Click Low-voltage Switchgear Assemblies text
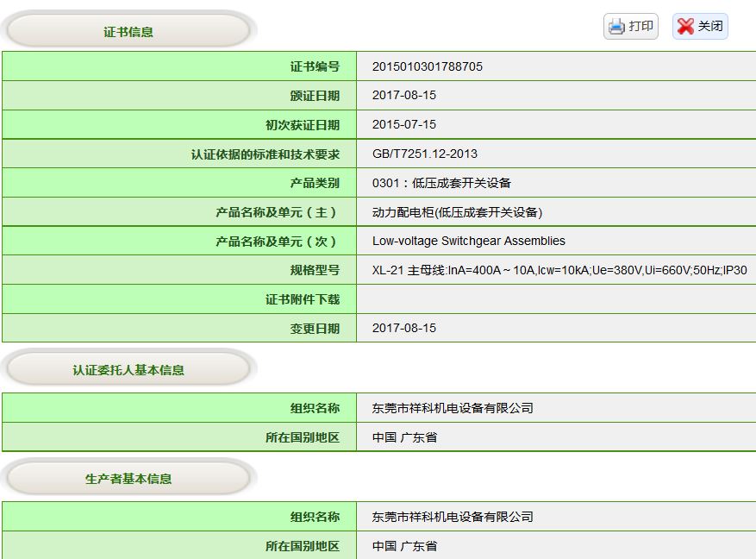The width and height of the screenshot is (756, 559). point(468,242)
